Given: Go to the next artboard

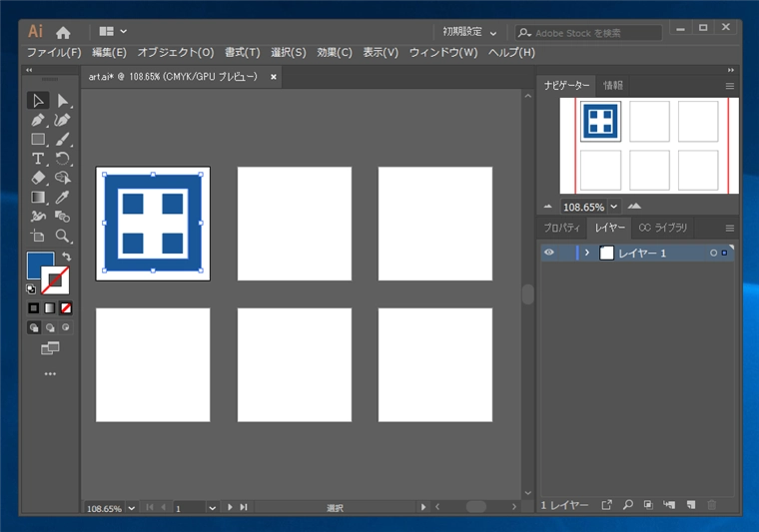Looking at the screenshot, I should tap(231, 508).
